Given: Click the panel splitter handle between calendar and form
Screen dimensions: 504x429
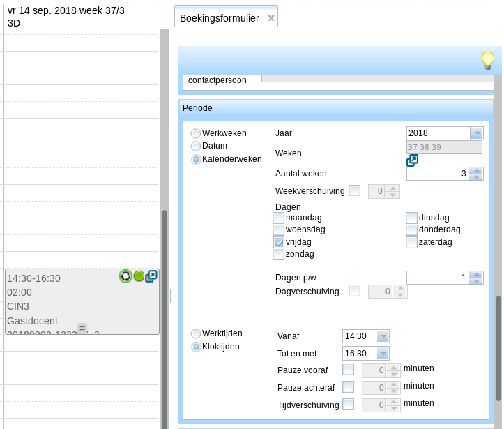Looking at the screenshot, I should click(170, 296).
